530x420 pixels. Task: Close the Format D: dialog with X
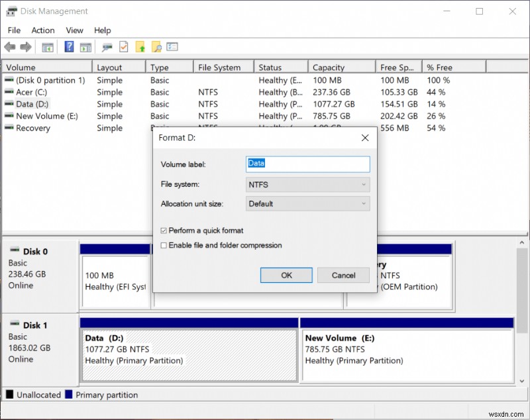coord(365,138)
